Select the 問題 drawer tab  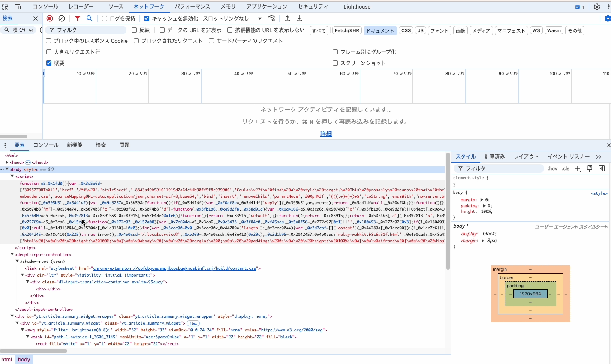click(125, 145)
